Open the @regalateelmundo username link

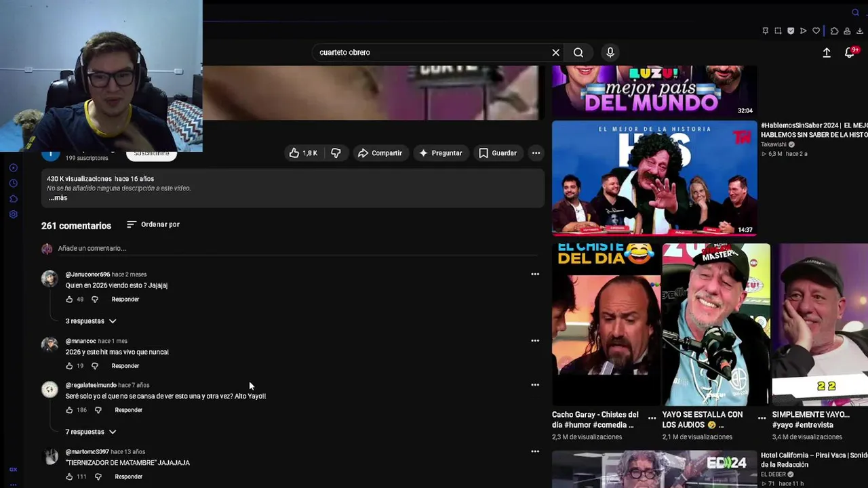coord(91,385)
